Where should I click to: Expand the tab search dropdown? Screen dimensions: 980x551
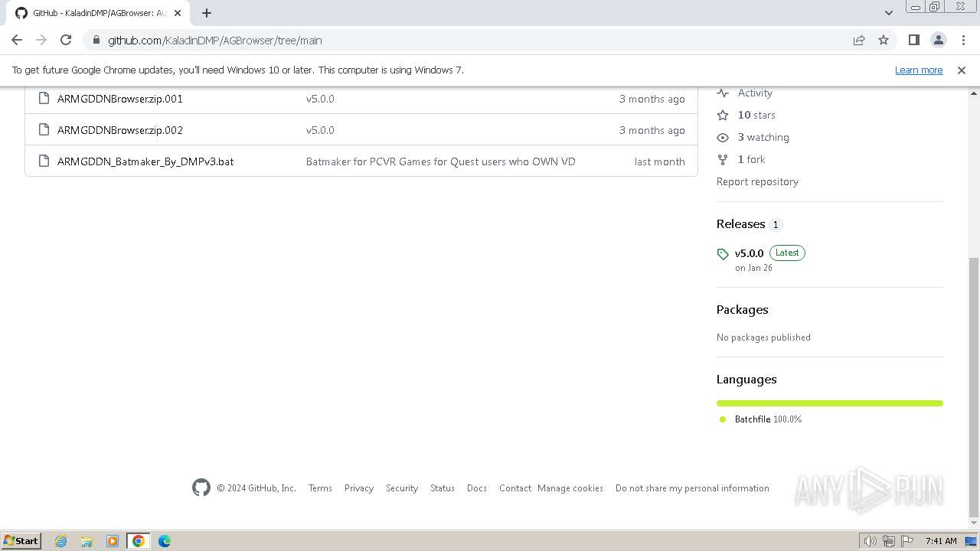pos(888,13)
